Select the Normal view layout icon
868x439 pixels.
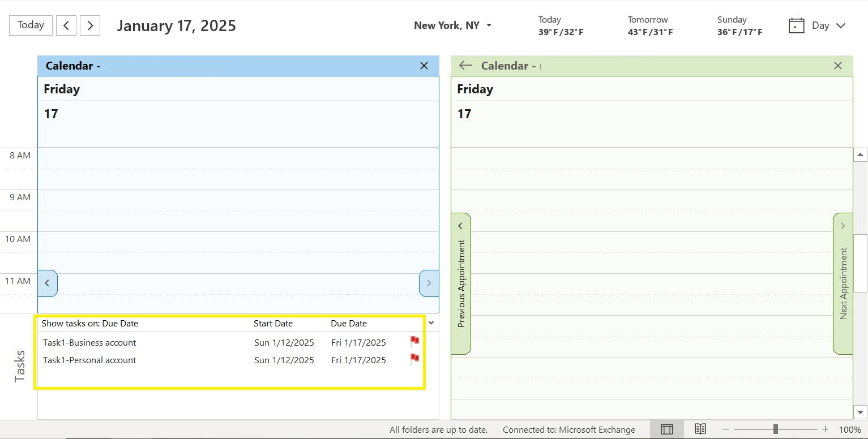click(666, 429)
